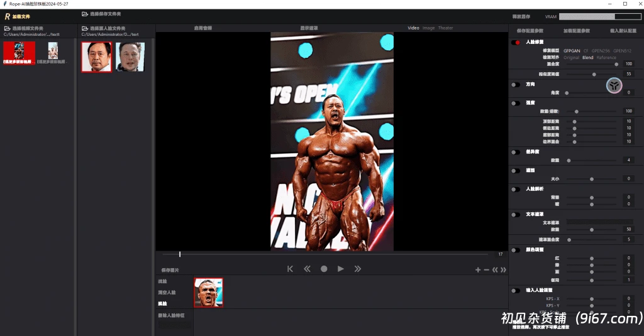Switch restorer model to GPEN256
The image size is (644, 336).
pos(601,50)
